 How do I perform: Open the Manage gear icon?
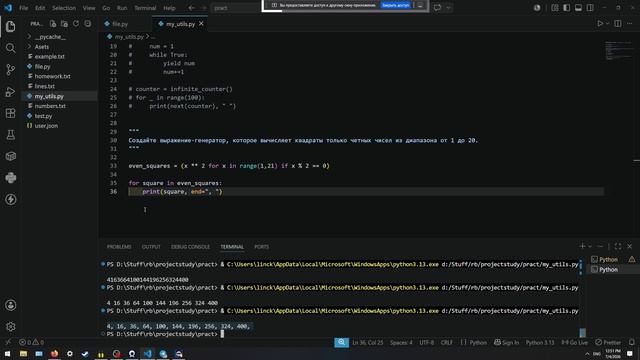click(x=11, y=327)
